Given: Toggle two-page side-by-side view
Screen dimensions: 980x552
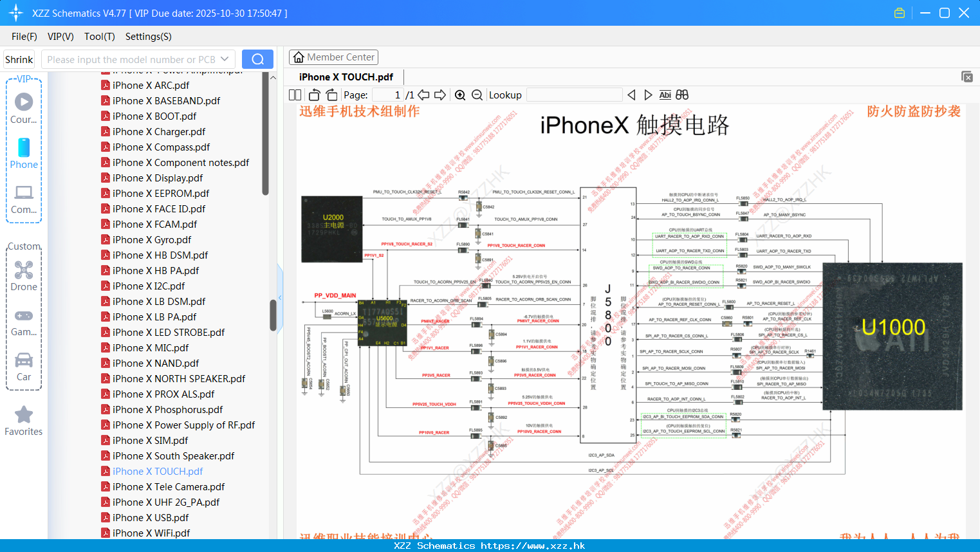Looking at the screenshot, I should 295,95.
